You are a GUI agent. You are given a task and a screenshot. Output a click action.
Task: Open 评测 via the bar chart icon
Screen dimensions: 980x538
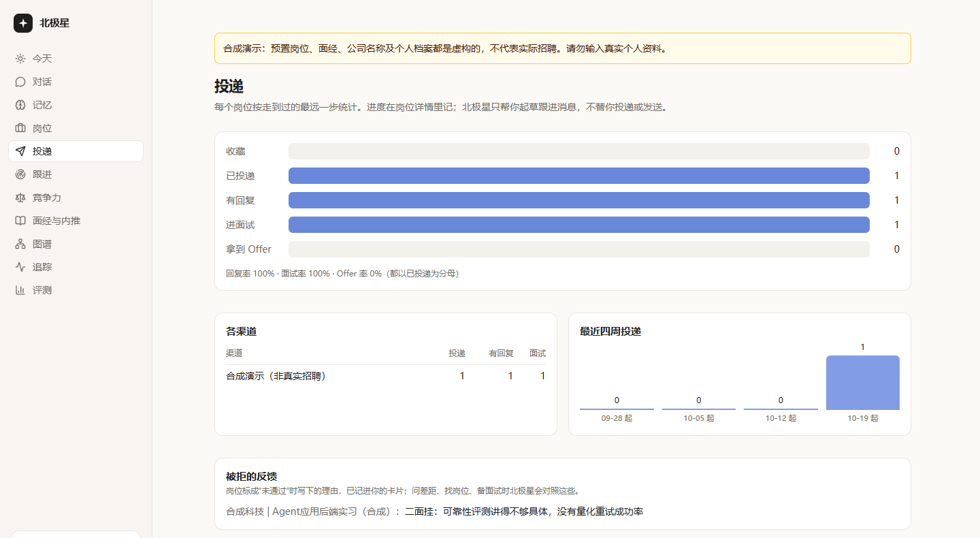[20, 290]
